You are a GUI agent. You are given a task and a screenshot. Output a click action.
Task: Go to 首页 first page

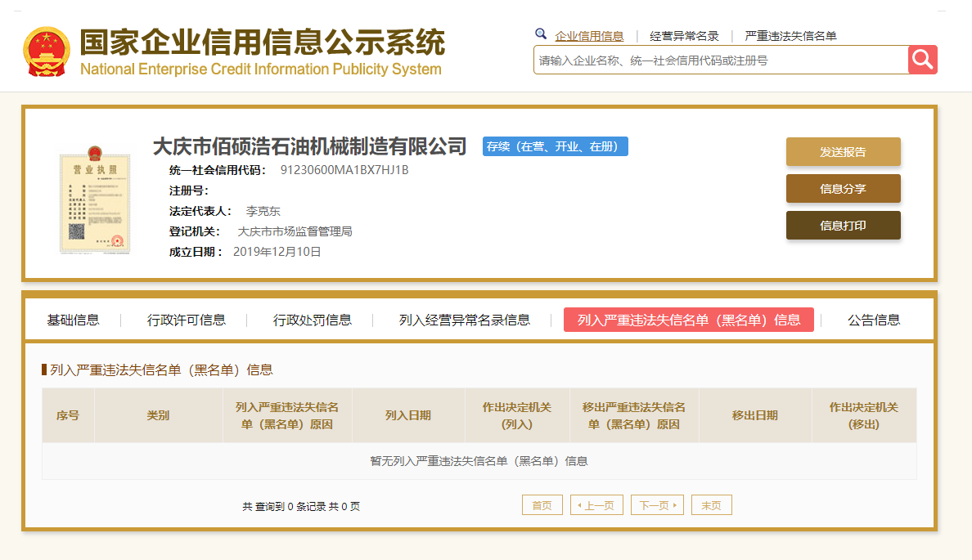pyautogui.click(x=542, y=505)
